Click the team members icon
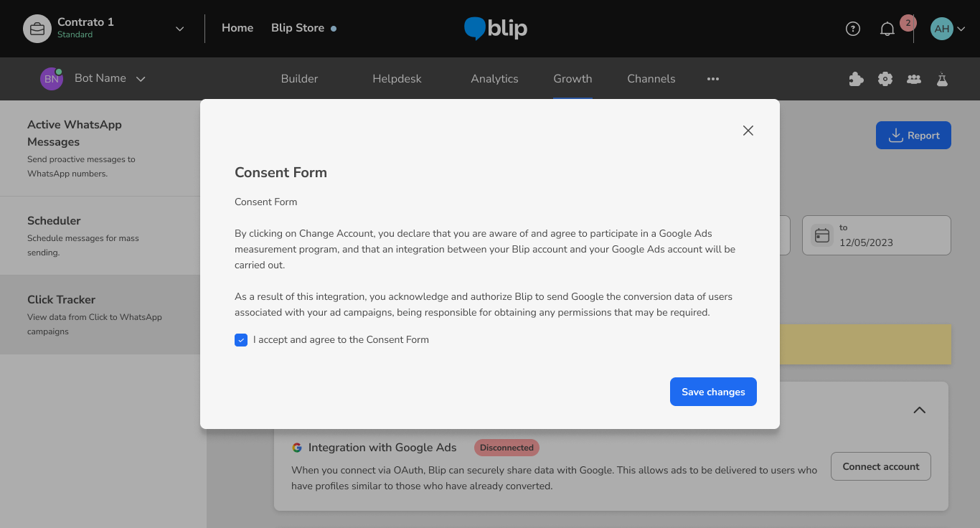 [914, 79]
